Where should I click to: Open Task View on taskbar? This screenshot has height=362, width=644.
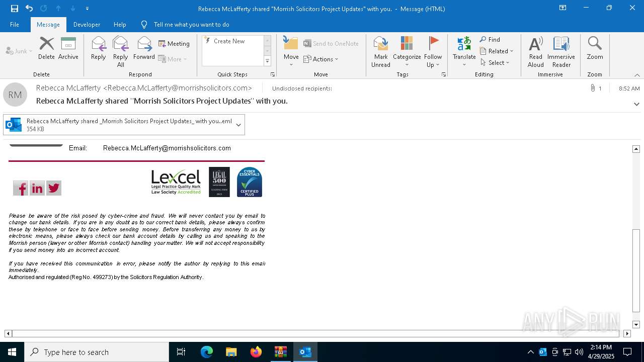181,352
